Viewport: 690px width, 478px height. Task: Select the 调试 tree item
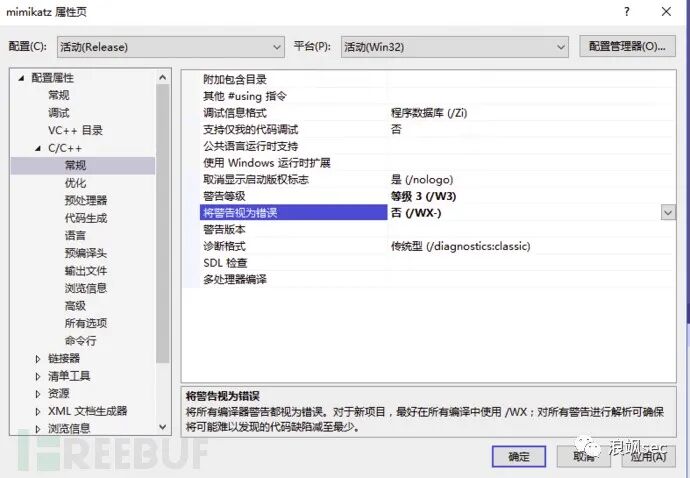click(x=59, y=113)
